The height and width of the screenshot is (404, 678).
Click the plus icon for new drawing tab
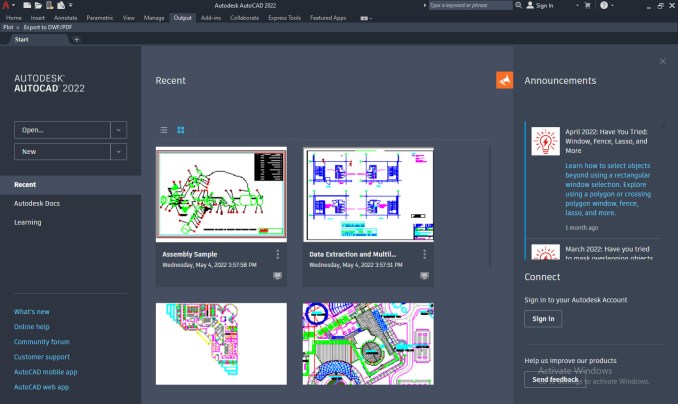pos(77,39)
